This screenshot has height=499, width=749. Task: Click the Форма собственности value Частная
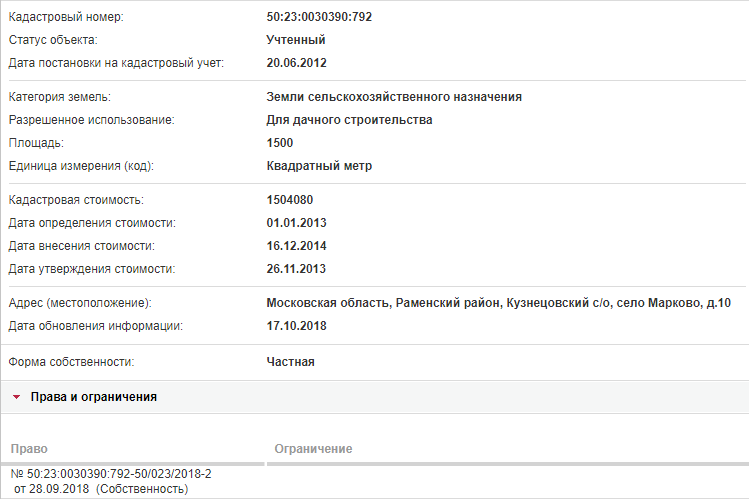pos(290,362)
